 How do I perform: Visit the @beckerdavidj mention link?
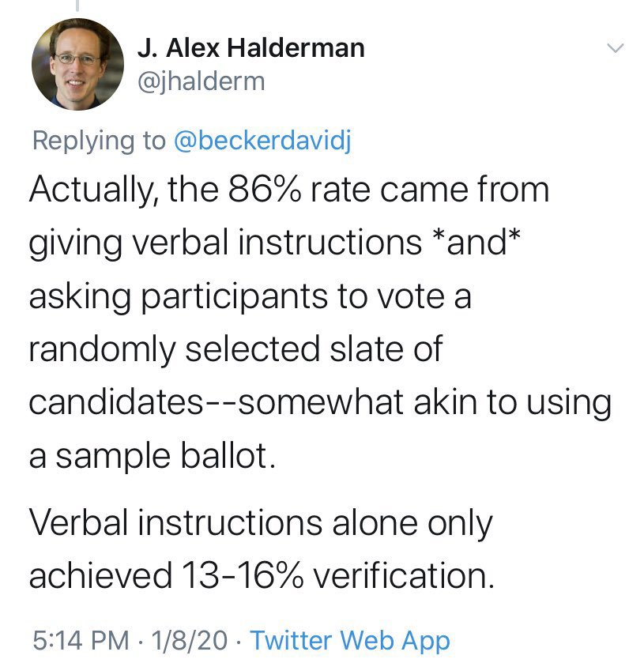tap(262, 141)
